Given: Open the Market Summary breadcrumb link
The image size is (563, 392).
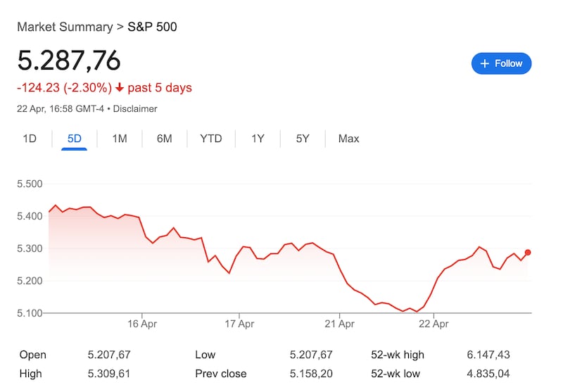Looking at the screenshot, I should pos(65,27).
